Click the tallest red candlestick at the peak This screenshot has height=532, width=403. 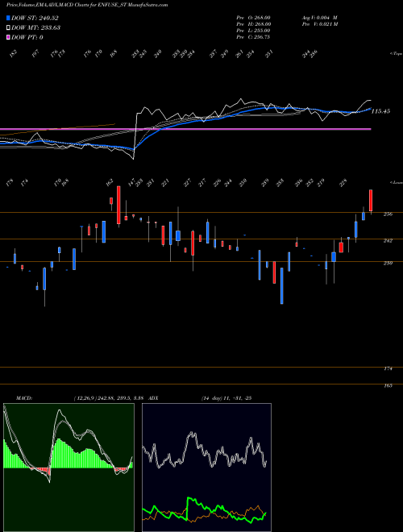point(118,206)
